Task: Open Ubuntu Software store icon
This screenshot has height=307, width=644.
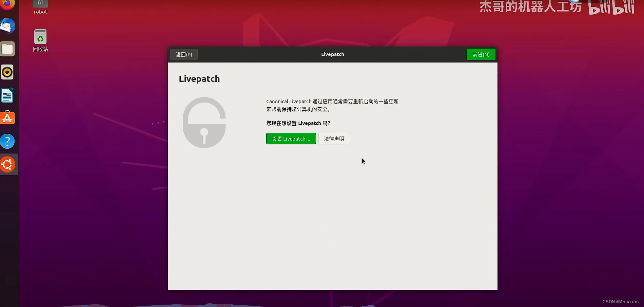Action: click(7, 118)
